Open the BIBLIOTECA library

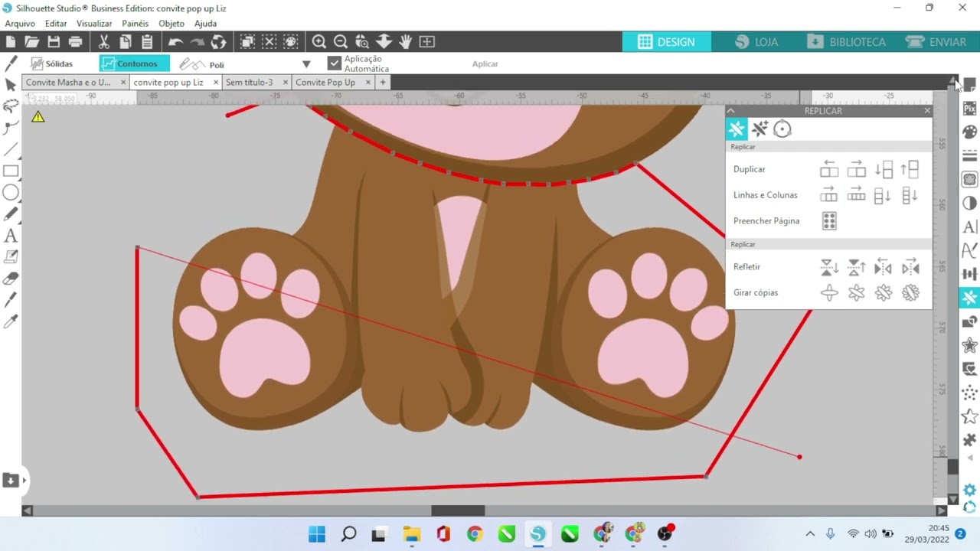[846, 42]
